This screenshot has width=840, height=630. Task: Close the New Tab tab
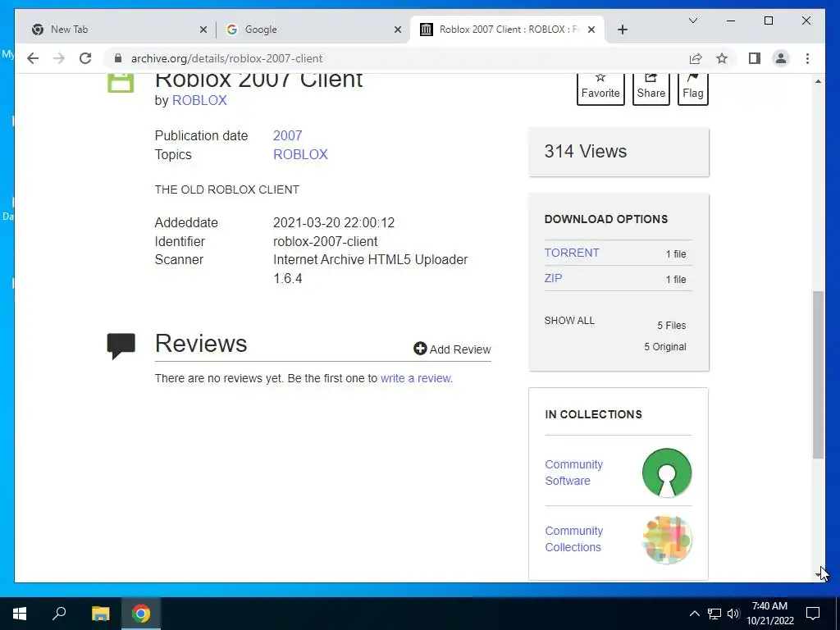point(203,30)
